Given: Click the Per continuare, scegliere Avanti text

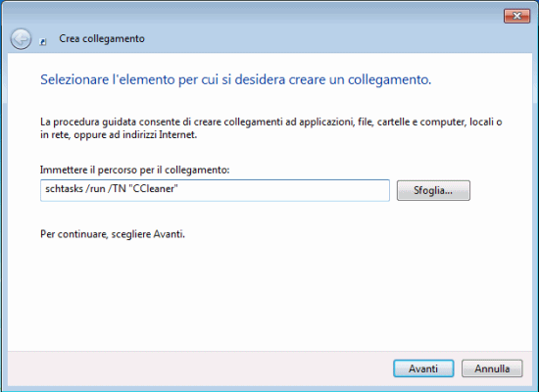Looking at the screenshot, I should (113, 234).
